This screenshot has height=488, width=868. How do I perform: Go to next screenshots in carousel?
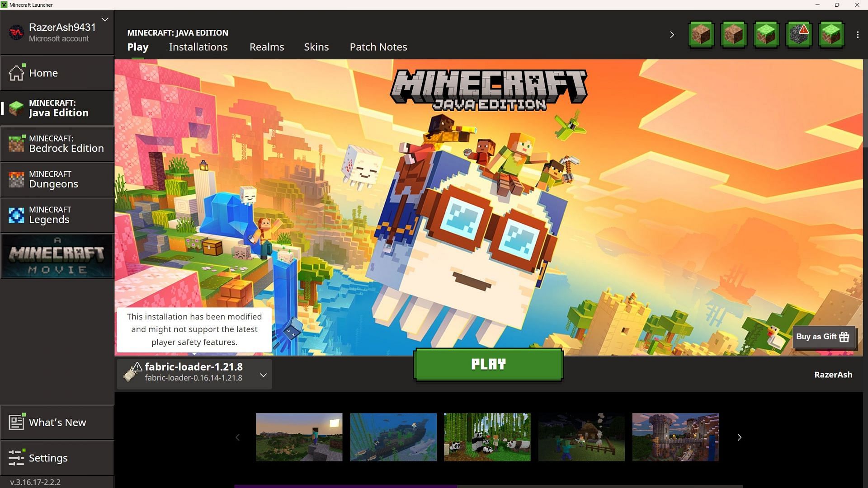point(740,437)
